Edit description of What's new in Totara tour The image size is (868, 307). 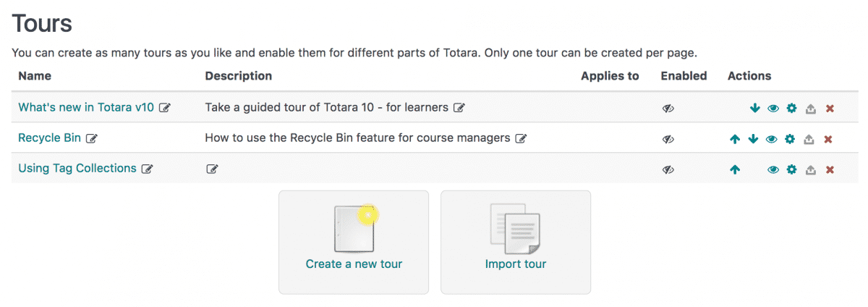click(459, 108)
